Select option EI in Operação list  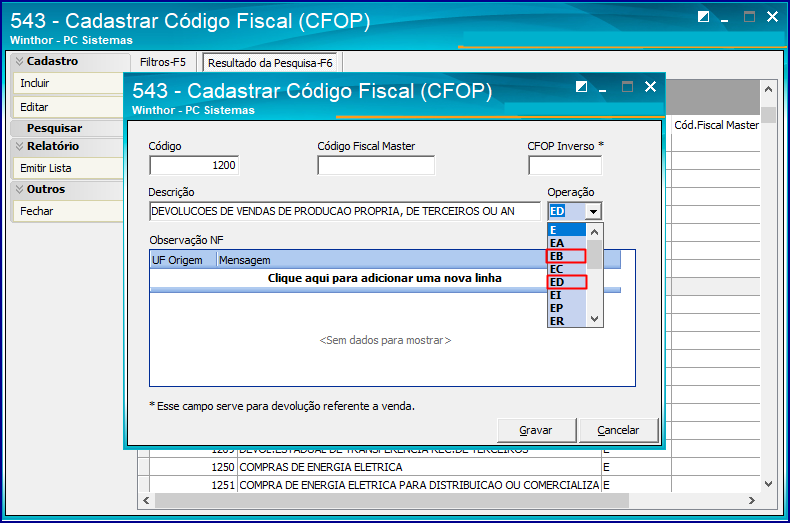point(567,295)
